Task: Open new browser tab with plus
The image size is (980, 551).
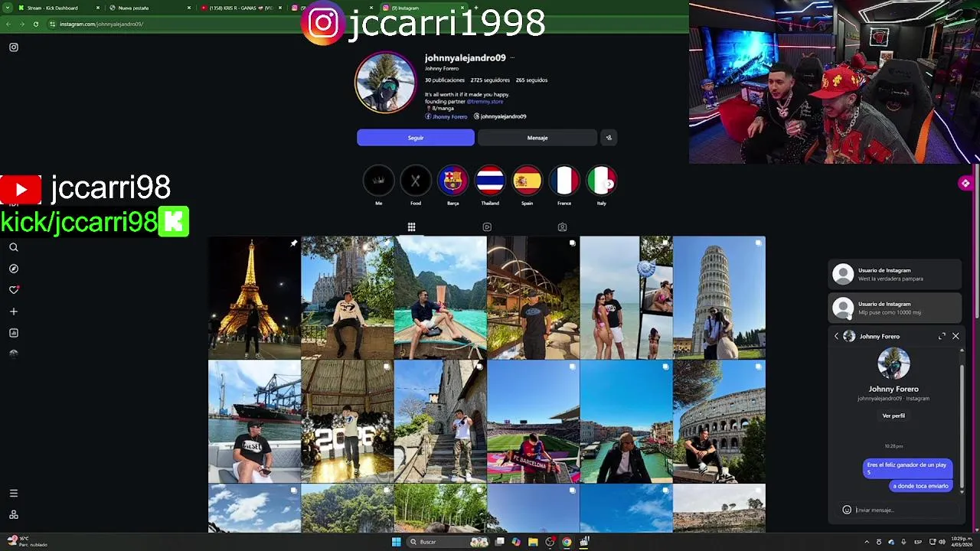Action: pyautogui.click(x=476, y=8)
